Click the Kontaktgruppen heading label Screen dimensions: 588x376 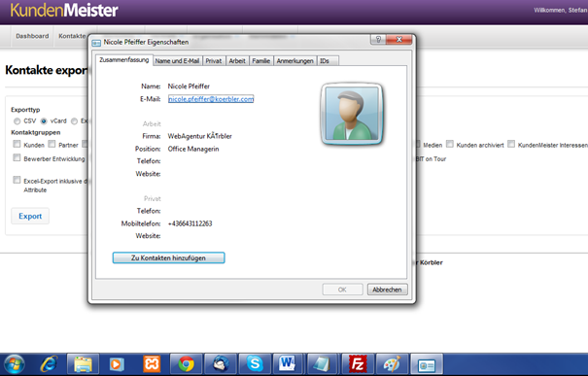click(36, 133)
